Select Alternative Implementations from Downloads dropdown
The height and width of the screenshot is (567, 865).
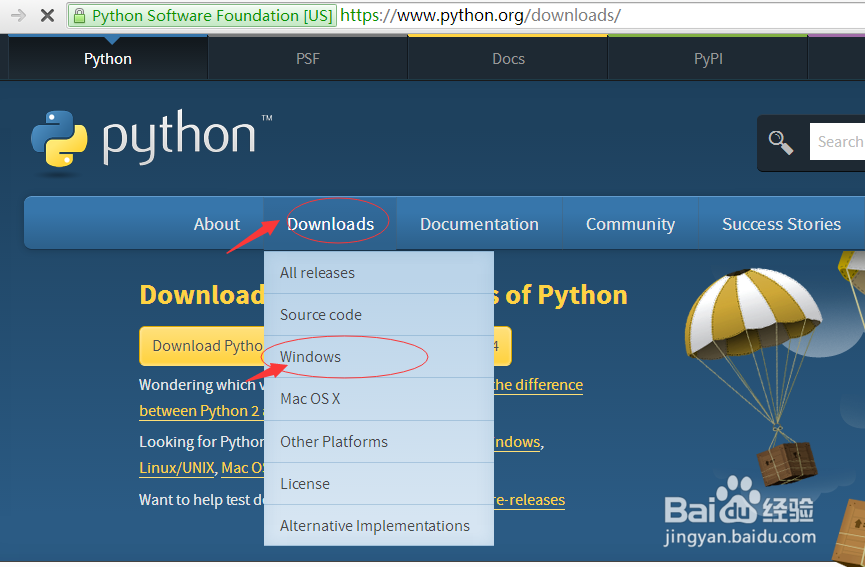pos(379,526)
